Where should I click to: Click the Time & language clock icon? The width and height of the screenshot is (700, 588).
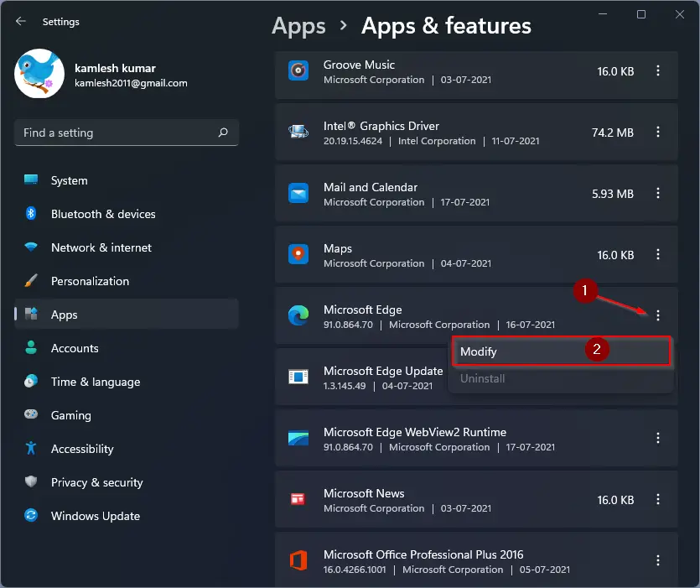pyautogui.click(x=31, y=381)
